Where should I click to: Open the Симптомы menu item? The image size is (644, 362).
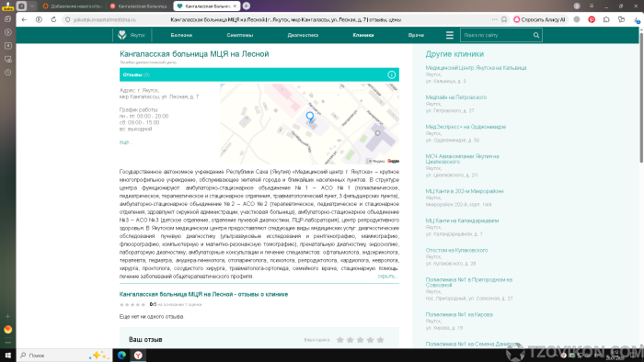pyautogui.click(x=240, y=35)
